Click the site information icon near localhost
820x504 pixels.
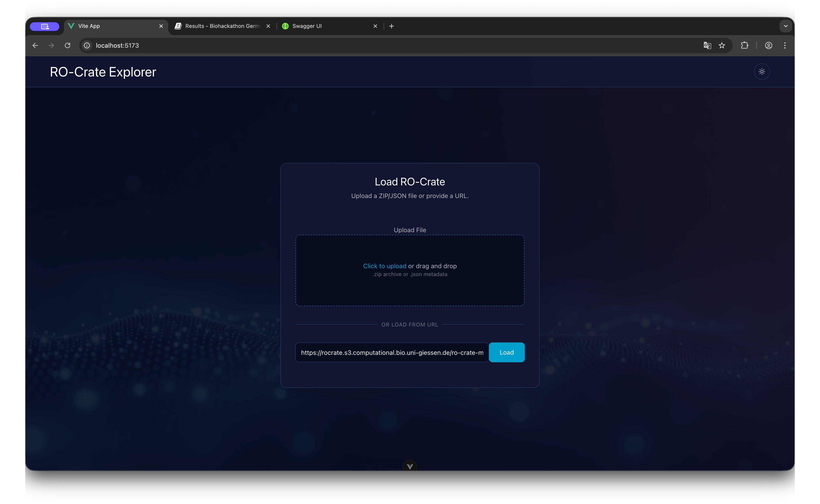pos(87,45)
